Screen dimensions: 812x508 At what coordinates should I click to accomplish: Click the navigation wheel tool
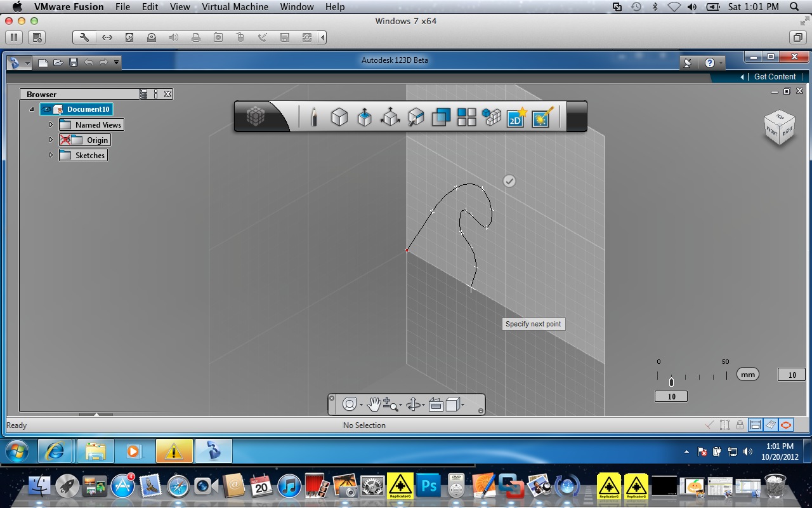(350, 404)
